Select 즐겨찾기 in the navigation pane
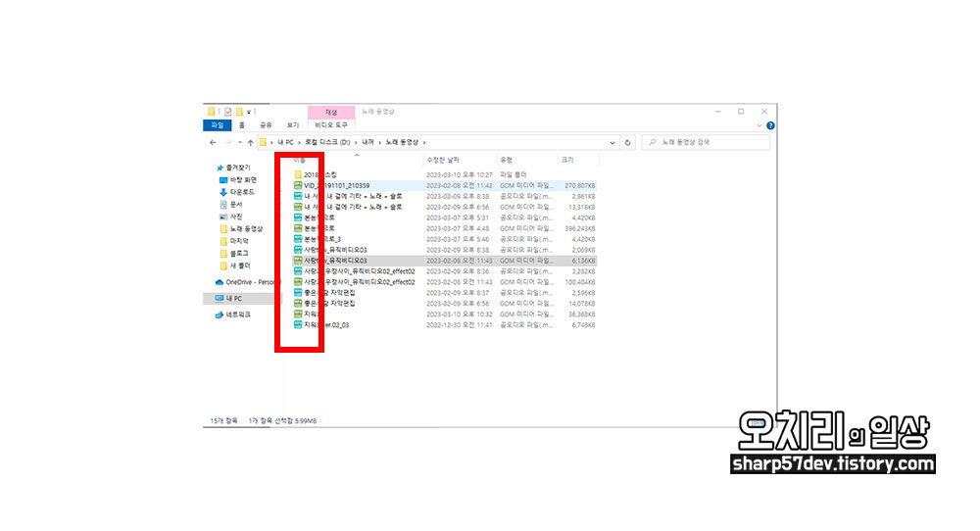 coord(238,169)
